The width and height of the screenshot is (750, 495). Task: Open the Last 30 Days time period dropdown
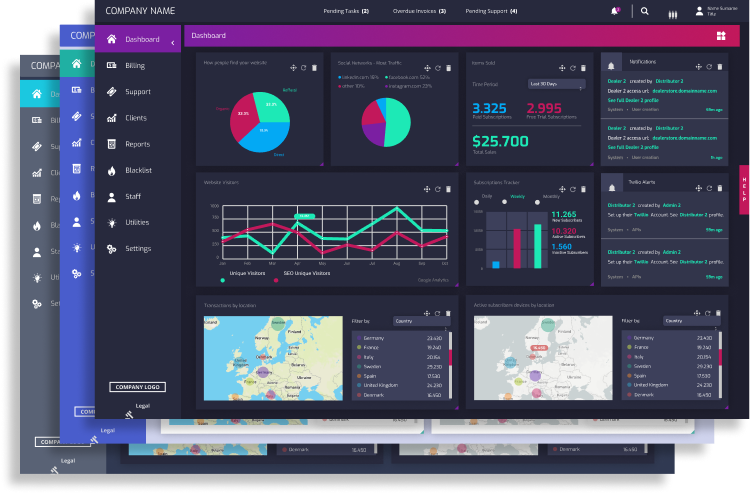pyautogui.click(x=555, y=84)
